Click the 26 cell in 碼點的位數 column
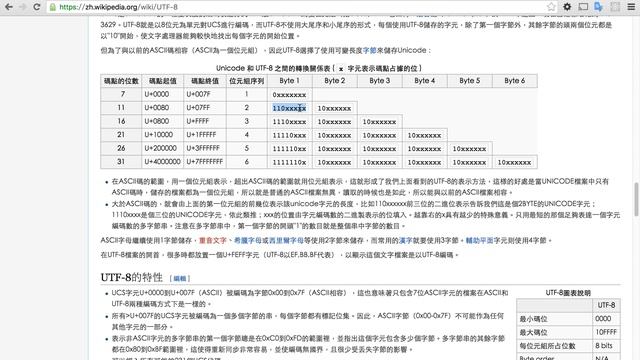This screenshot has height=360, width=640. [x=121, y=148]
